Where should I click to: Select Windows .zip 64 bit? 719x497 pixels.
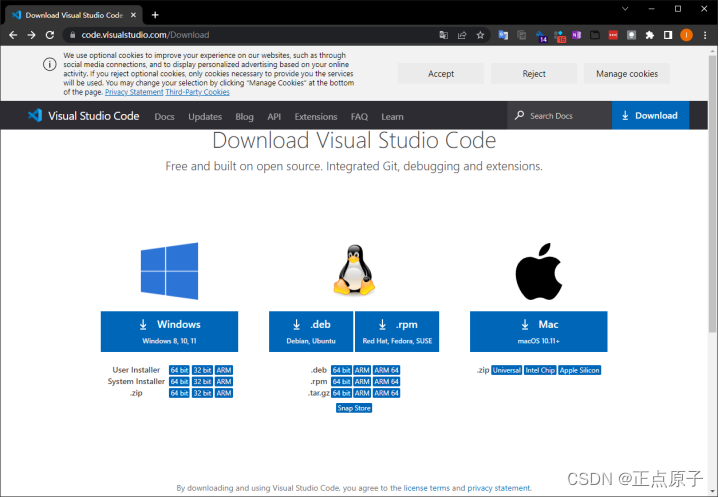179,393
